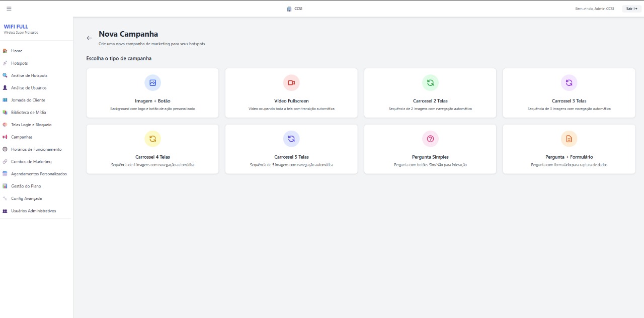Viewport: 644px width, 318px height.
Task: Select the Vídeo Fullscreen camera icon
Action: (291, 83)
